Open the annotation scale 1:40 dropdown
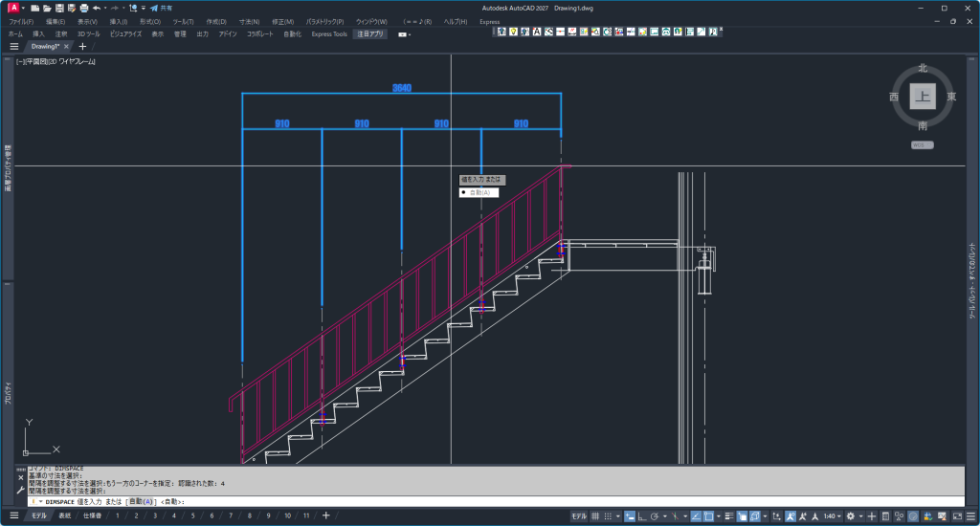This screenshot has height=526, width=980. (833, 516)
